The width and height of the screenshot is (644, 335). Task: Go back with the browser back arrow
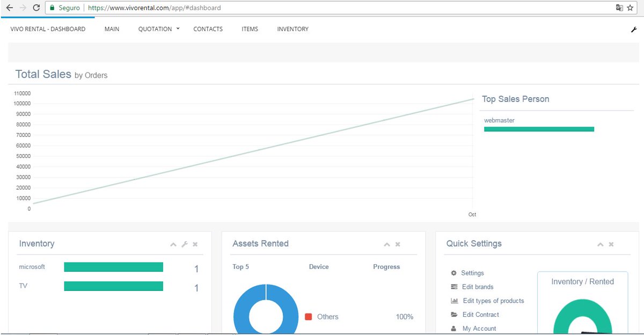(9, 8)
